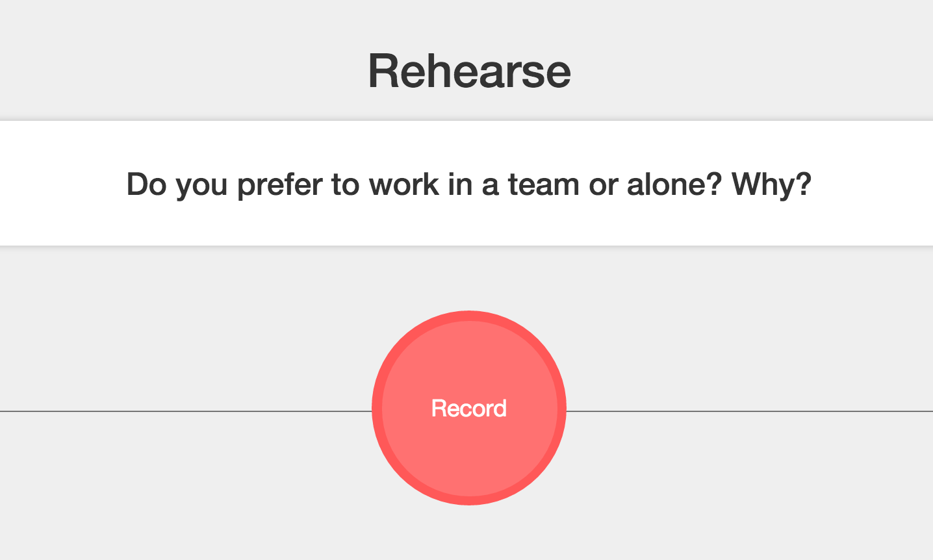933x560 pixels.
Task: Click the red Record button
Action: click(468, 408)
